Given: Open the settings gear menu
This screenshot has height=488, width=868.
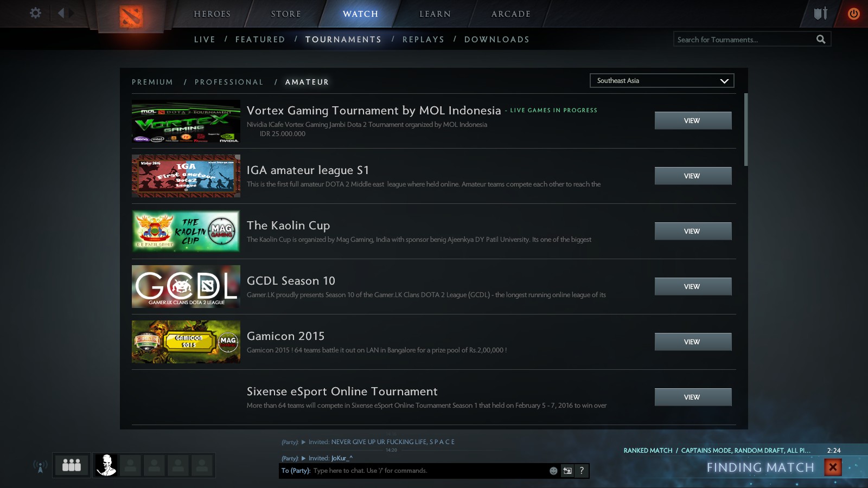Looking at the screenshot, I should 35,13.
